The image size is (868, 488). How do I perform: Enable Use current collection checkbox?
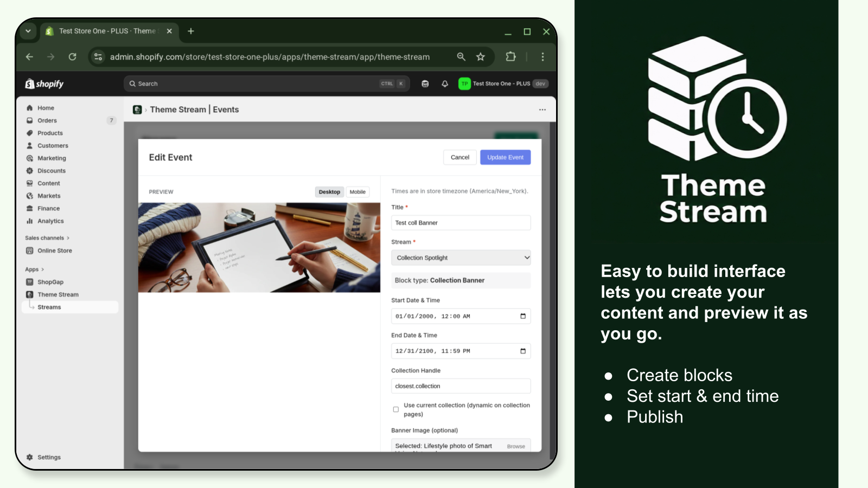coord(395,409)
